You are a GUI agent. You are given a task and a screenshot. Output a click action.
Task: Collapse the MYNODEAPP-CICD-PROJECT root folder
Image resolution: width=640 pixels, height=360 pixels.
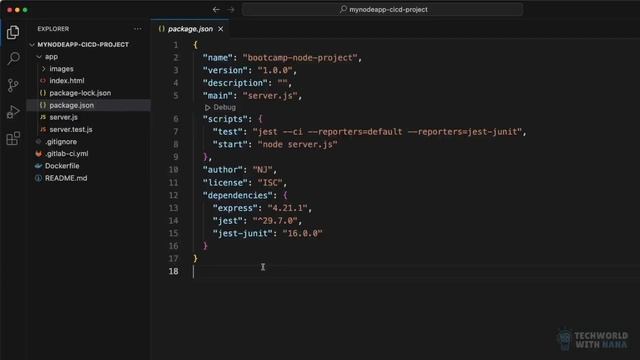click(x=83, y=44)
